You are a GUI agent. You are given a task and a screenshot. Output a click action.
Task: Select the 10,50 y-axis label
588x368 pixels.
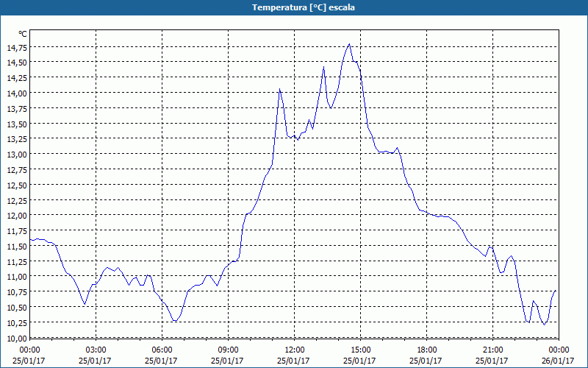(x=17, y=308)
